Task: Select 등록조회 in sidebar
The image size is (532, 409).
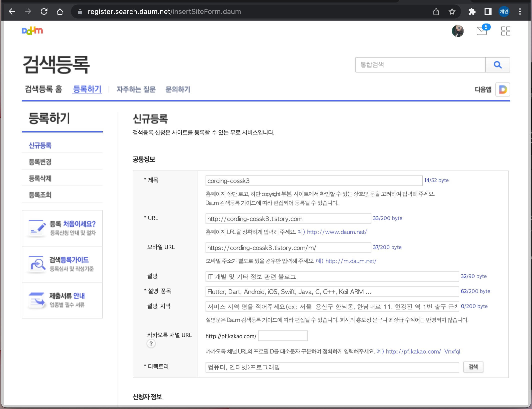Action: [x=40, y=195]
